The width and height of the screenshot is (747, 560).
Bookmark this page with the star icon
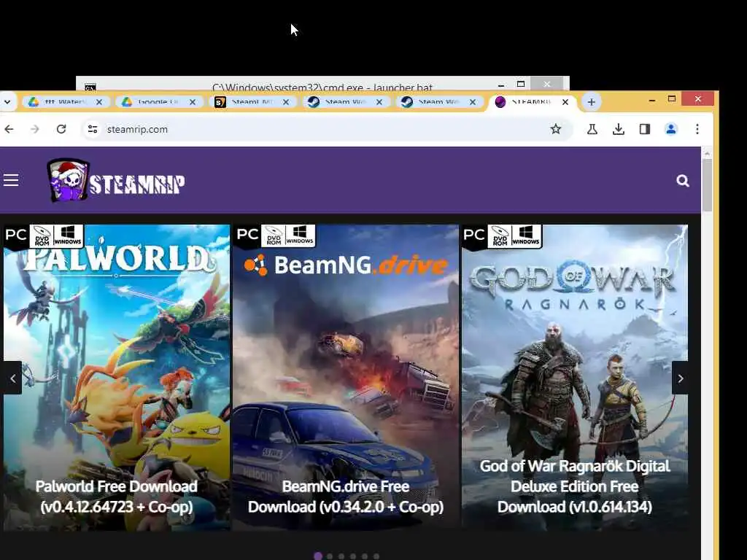[x=555, y=129]
